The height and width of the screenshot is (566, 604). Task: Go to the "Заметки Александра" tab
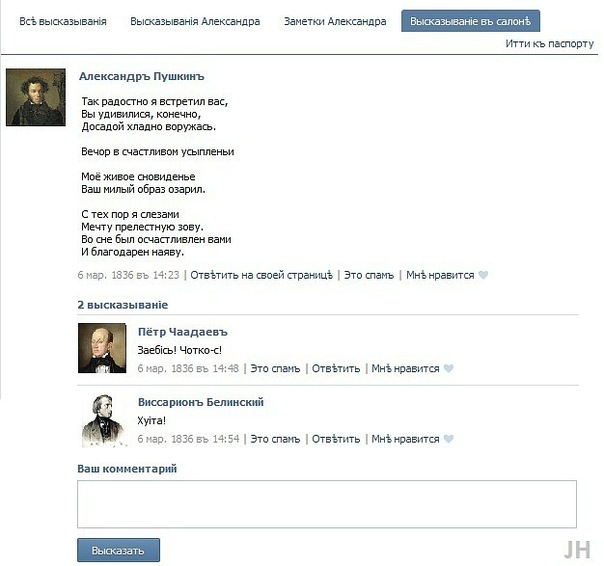click(x=335, y=21)
